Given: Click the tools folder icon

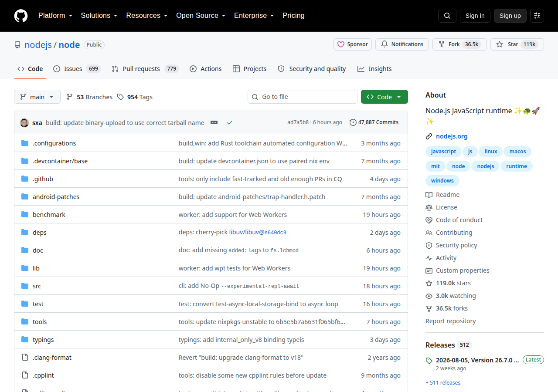Looking at the screenshot, I should 25,322.
